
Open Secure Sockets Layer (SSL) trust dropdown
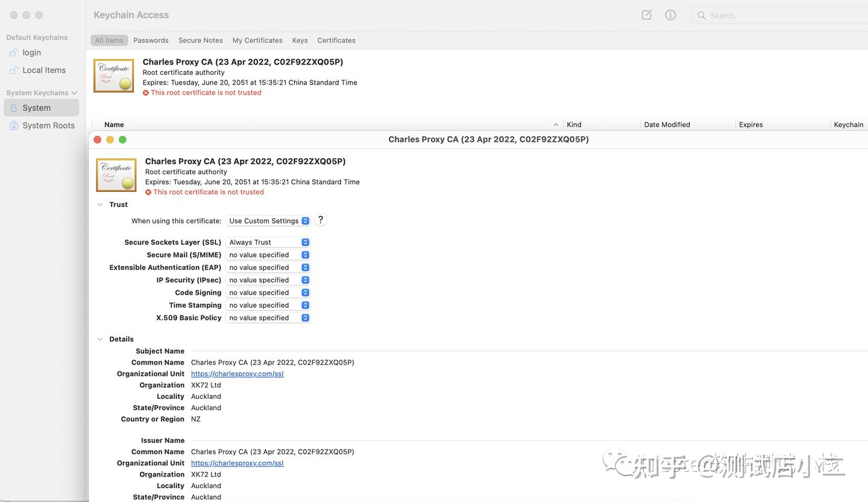[x=268, y=242]
